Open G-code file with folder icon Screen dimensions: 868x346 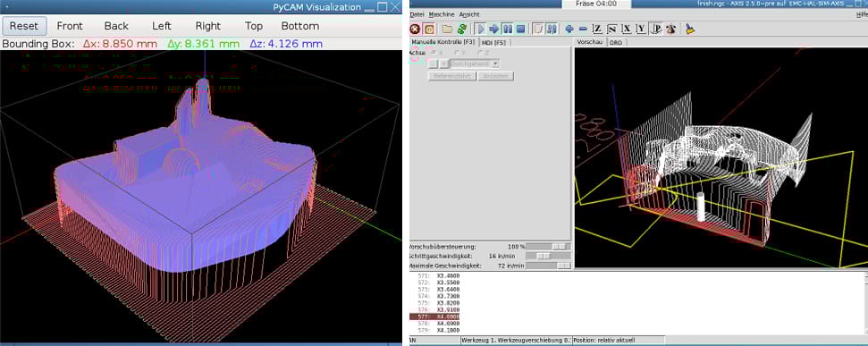tap(447, 29)
